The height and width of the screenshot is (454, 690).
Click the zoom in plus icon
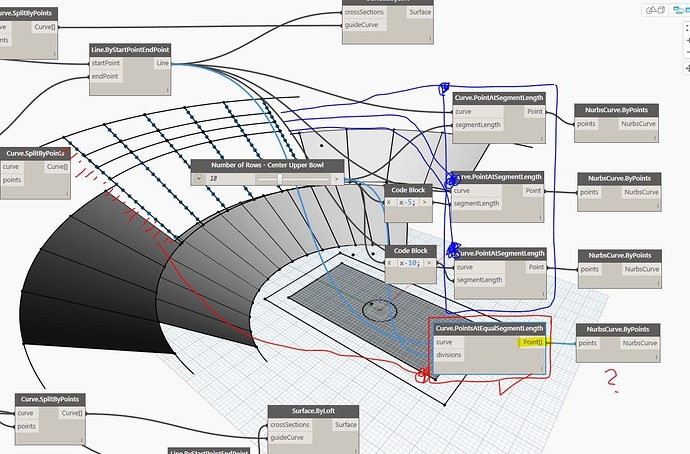pyautogui.click(x=687, y=40)
